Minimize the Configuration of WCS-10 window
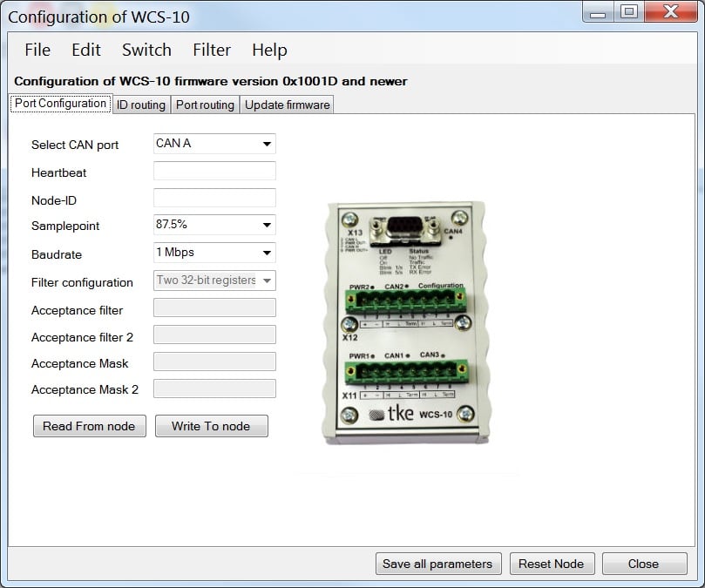705x588 pixels. tap(598, 11)
